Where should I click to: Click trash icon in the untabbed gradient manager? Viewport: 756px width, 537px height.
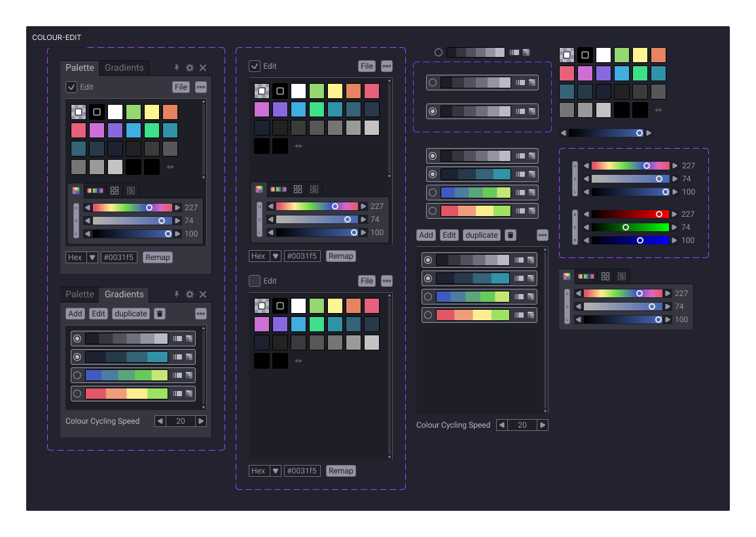click(511, 235)
